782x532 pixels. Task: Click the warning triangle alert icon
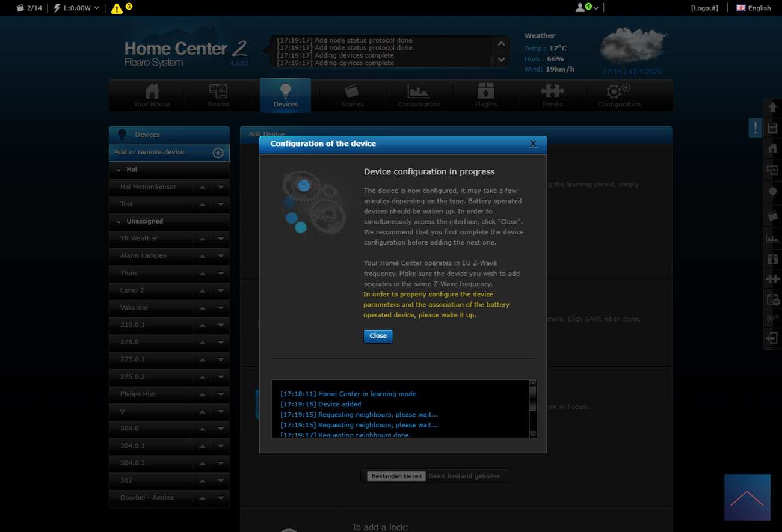[117, 8]
